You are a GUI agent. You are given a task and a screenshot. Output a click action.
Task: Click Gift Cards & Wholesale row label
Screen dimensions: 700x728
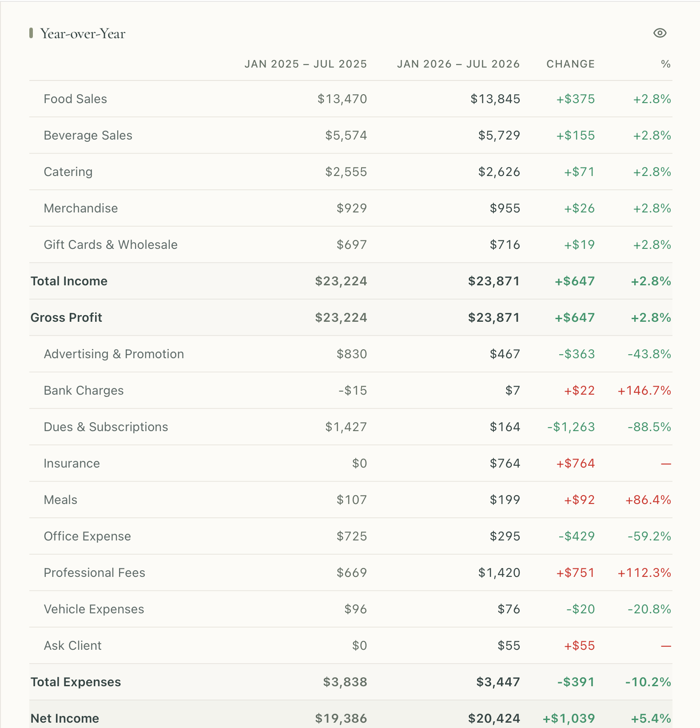click(x=111, y=244)
